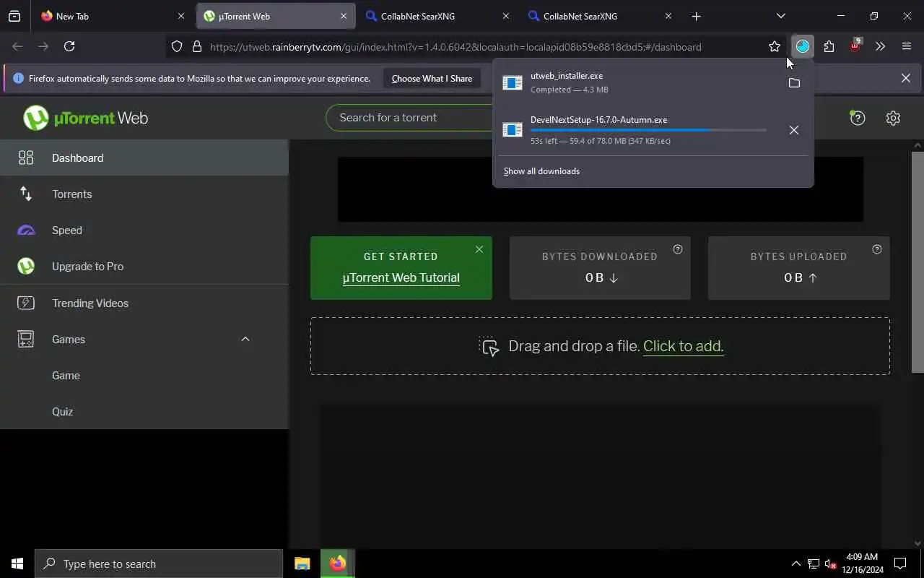Select Quiz under Games
The image size is (924, 578).
[144, 411]
